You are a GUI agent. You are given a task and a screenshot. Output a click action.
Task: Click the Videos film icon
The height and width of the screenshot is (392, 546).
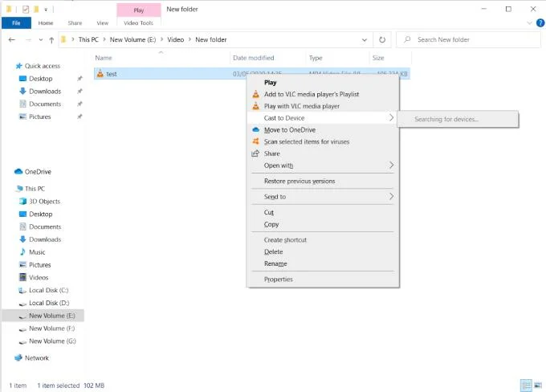pos(22,277)
